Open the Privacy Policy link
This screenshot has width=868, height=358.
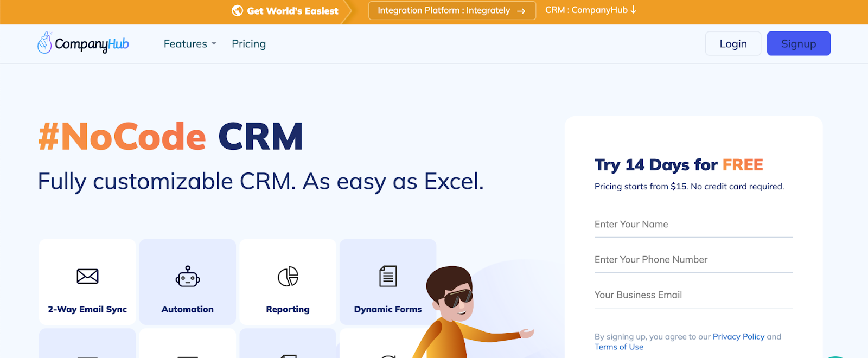click(738, 337)
